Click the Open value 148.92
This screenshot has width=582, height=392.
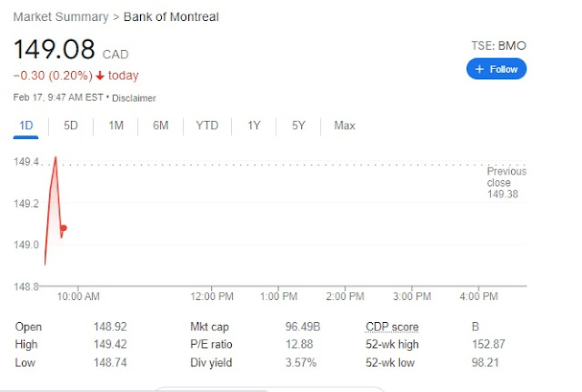coord(110,327)
